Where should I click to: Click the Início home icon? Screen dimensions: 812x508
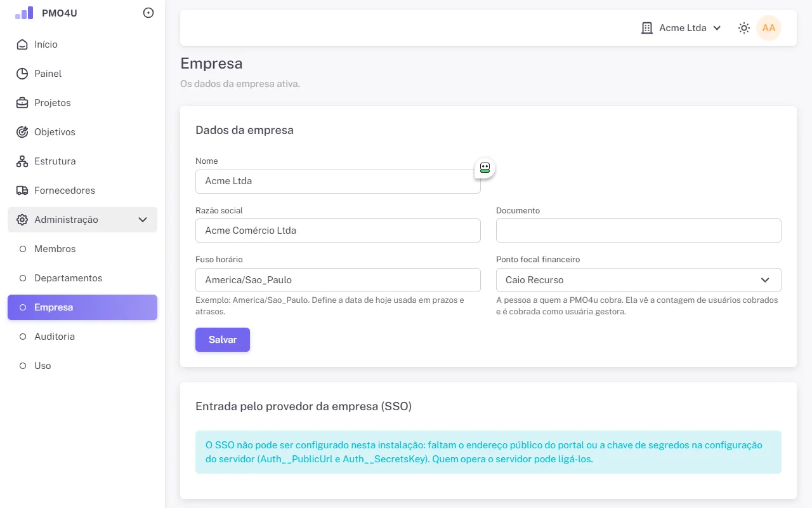(22, 44)
